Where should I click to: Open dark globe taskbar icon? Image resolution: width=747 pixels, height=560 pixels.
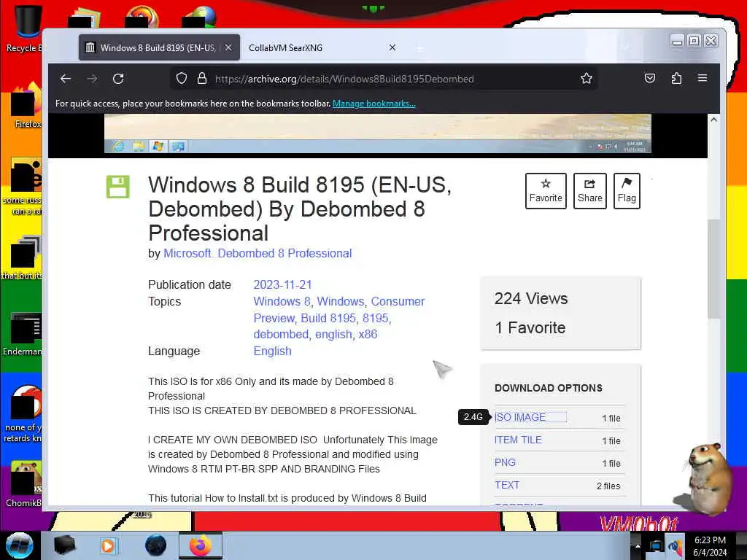156,545
